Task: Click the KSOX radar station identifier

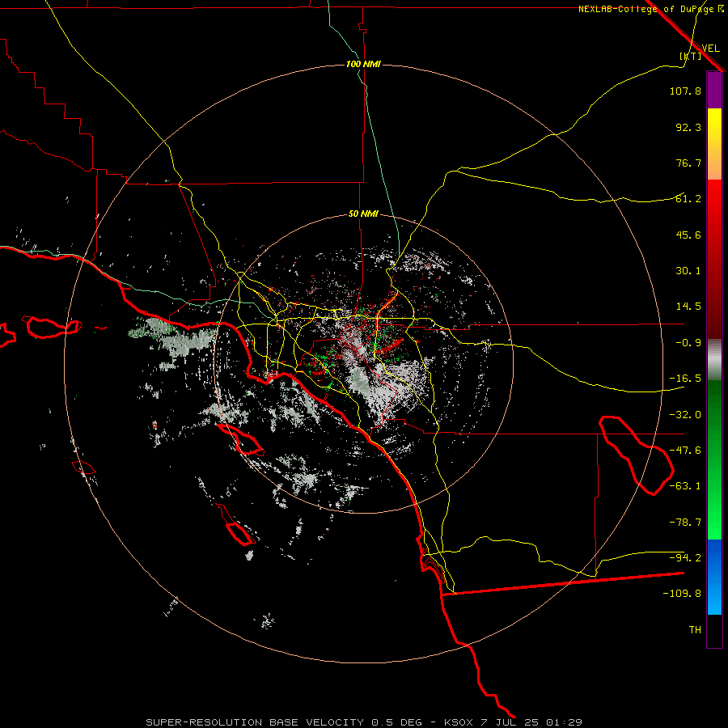Action: pos(459,722)
